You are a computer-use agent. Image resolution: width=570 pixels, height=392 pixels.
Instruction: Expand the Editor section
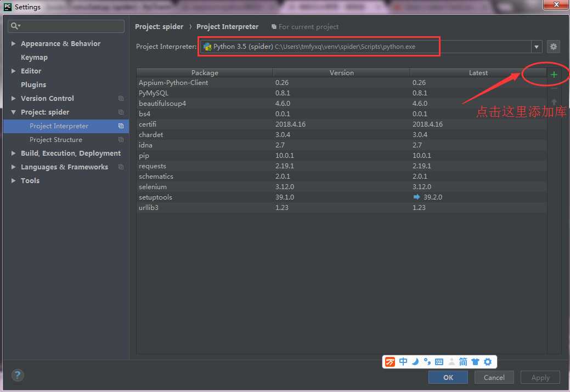pos(14,71)
